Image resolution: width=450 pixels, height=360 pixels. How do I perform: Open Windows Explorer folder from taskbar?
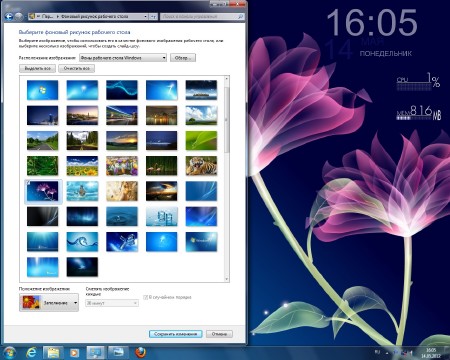[53, 352]
